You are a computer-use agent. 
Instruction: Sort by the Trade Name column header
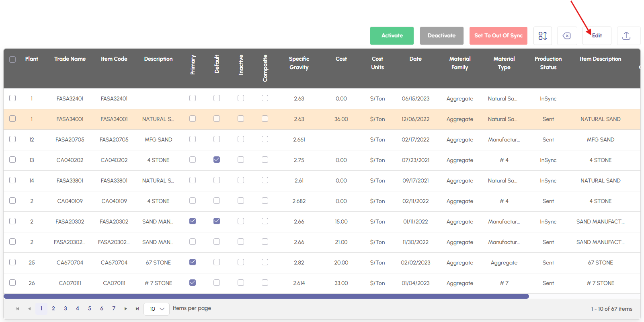(70, 59)
